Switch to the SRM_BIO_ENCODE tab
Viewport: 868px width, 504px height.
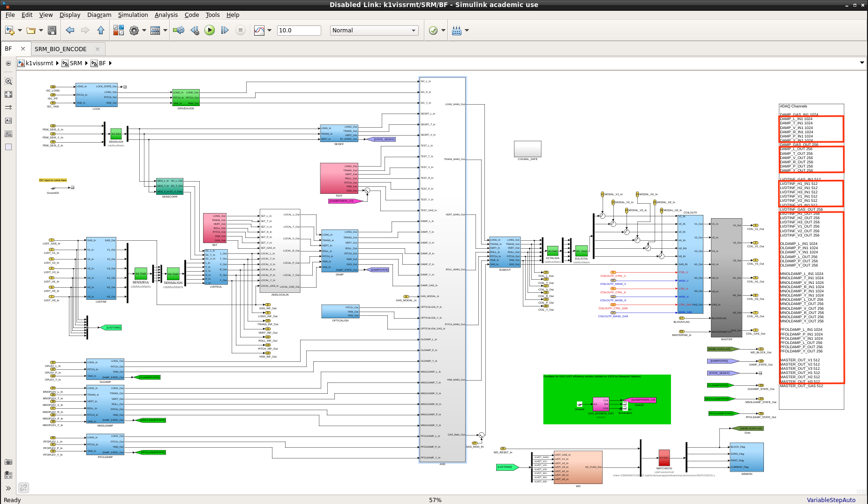click(60, 49)
